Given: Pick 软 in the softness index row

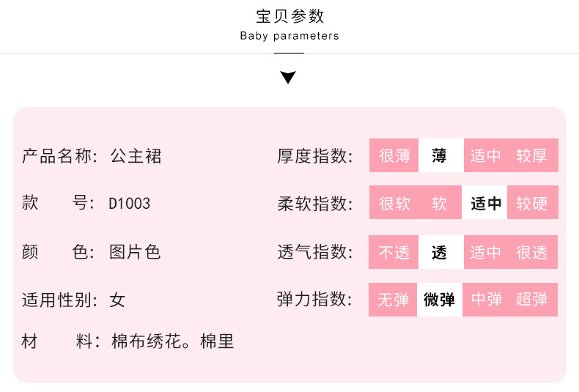Looking at the screenshot, I should [440, 204].
